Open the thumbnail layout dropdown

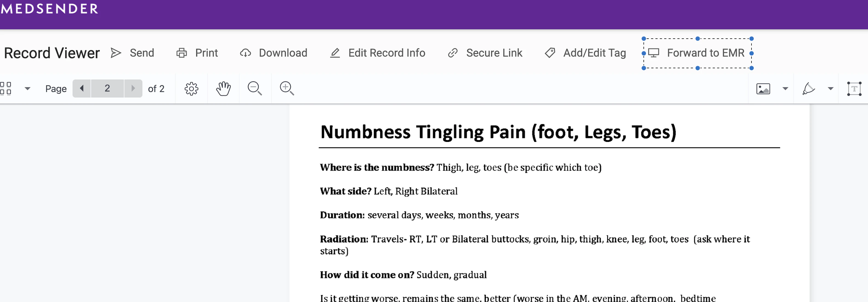click(28, 89)
